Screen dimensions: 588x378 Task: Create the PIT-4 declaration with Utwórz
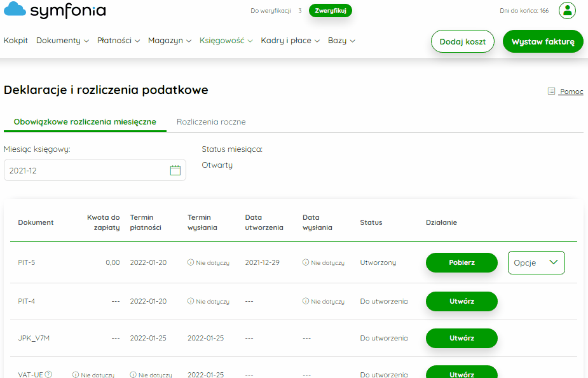pyautogui.click(x=462, y=301)
